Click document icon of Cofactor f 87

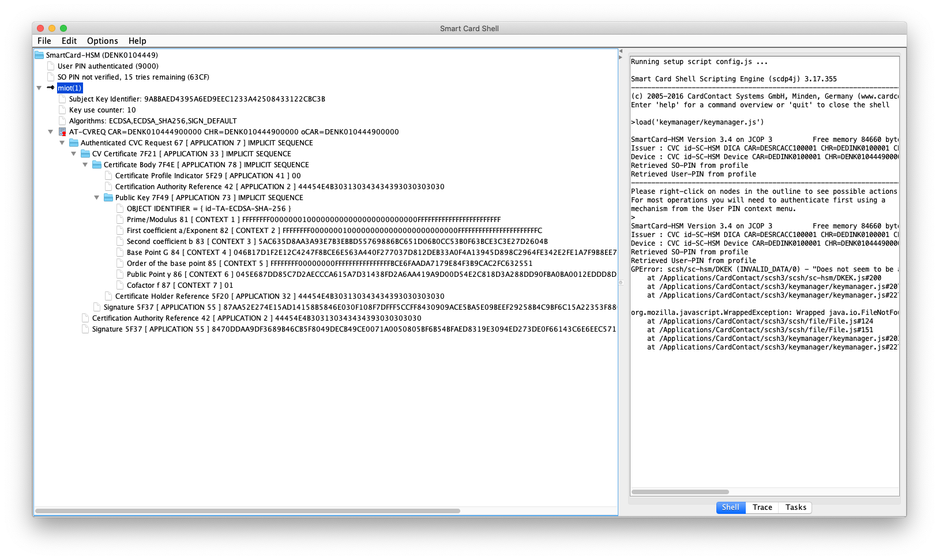click(120, 285)
